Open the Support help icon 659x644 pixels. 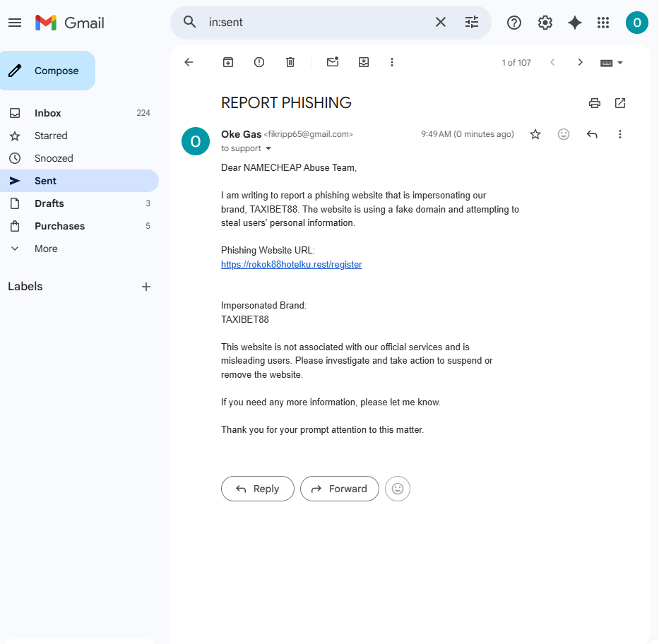point(514,23)
